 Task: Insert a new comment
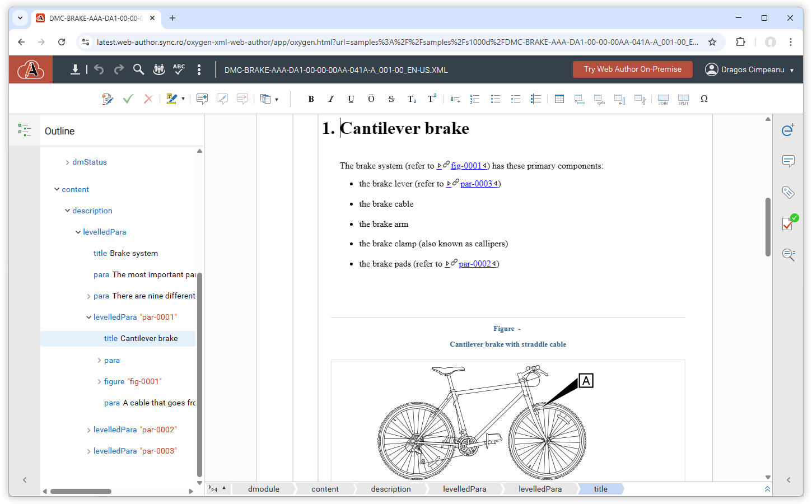click(202, 99)
